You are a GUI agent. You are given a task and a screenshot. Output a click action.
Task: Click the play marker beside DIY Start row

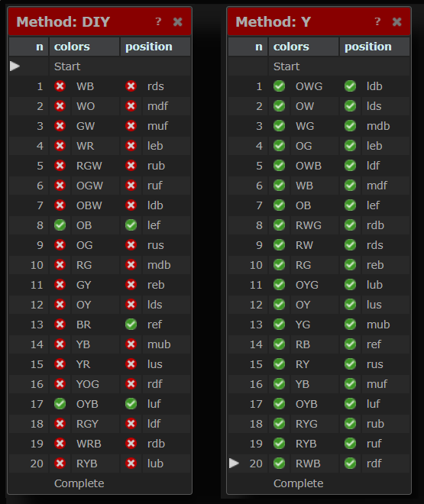tap(15, 66)
